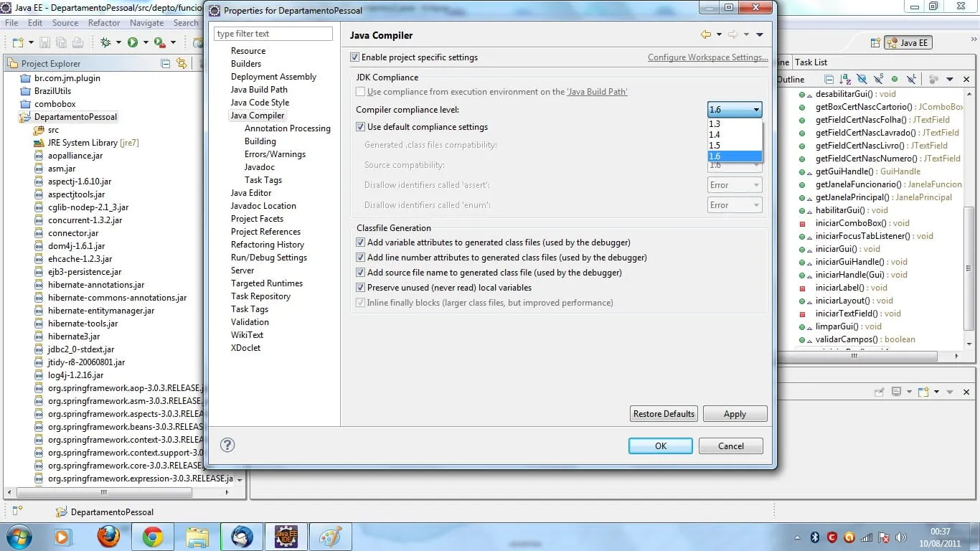Viewport: 980px width, 551px height.
Task: Click the OK button
Action: point(661,446)
